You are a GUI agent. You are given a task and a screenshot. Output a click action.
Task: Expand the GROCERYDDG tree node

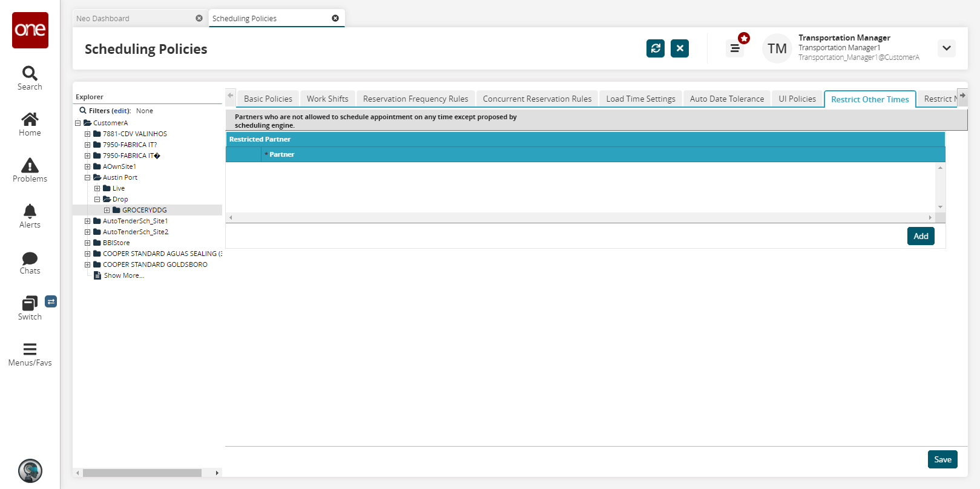(107, 210)
